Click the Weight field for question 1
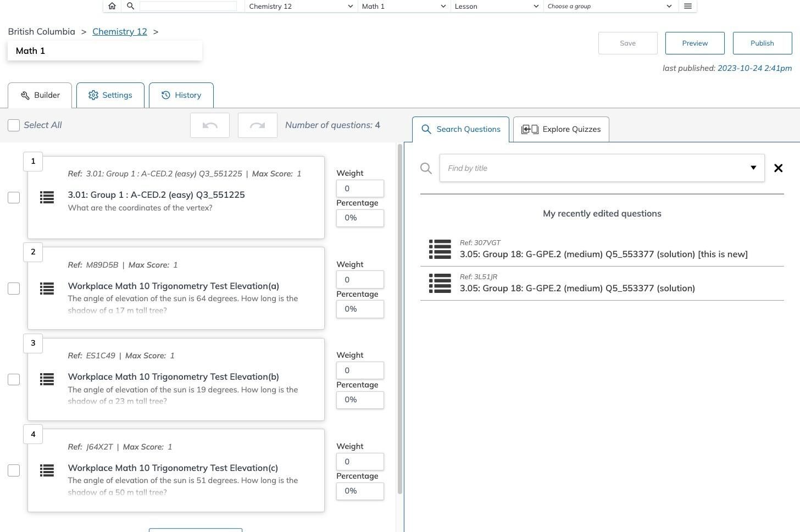800x532 pixels. (360, 189)
